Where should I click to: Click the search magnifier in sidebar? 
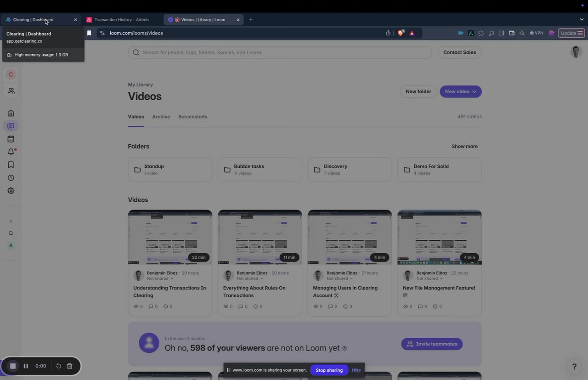11,233
